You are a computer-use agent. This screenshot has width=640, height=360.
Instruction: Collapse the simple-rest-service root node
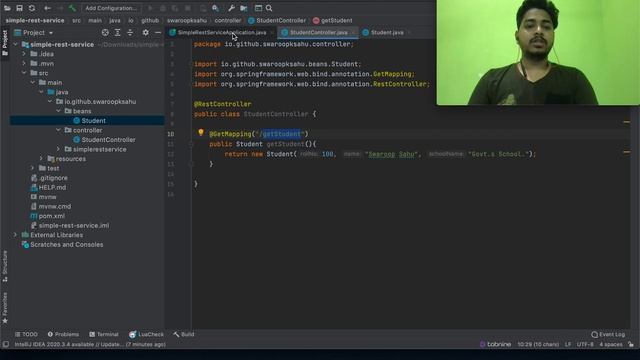(16, 44)
